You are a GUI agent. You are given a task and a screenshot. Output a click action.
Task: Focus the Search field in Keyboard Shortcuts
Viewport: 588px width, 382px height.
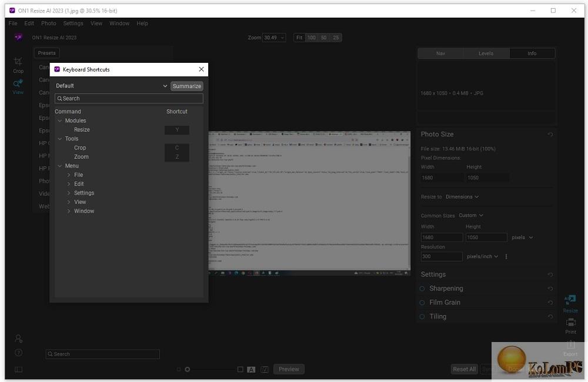click(x=129, y=99)
